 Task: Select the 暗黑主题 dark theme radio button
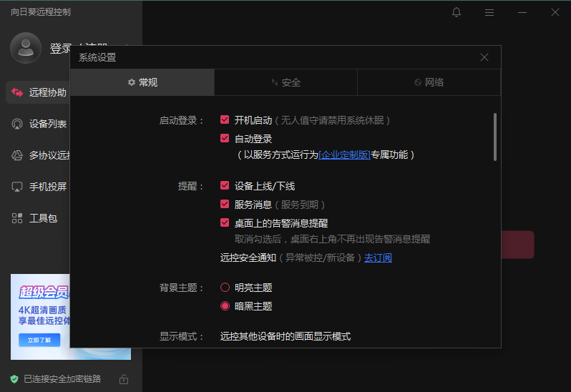225,306
